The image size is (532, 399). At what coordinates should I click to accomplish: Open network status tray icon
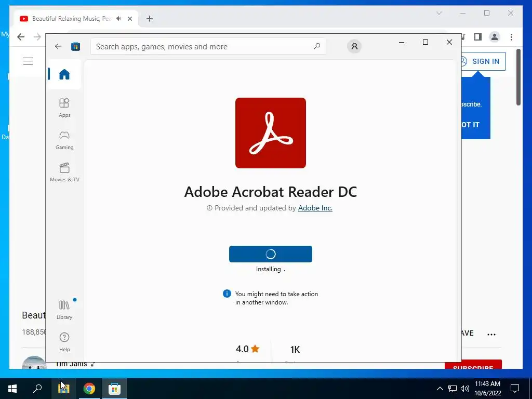tap(453, 389)
